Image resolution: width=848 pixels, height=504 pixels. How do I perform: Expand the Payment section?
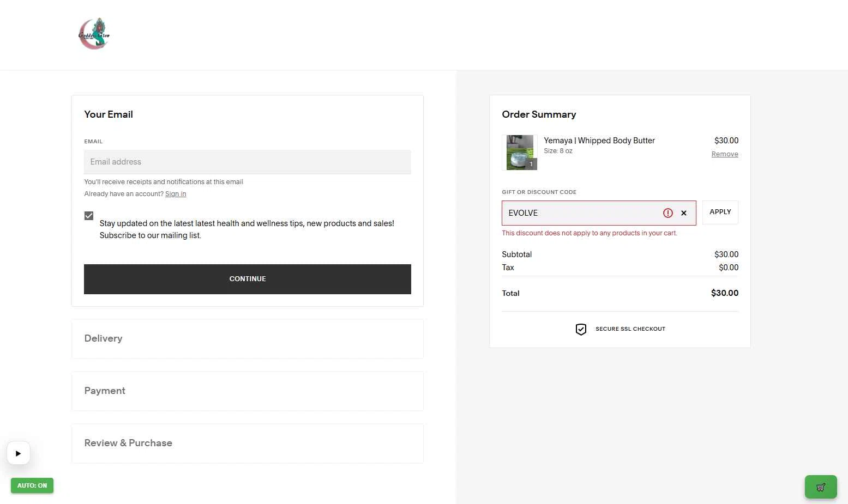[247, 391]
